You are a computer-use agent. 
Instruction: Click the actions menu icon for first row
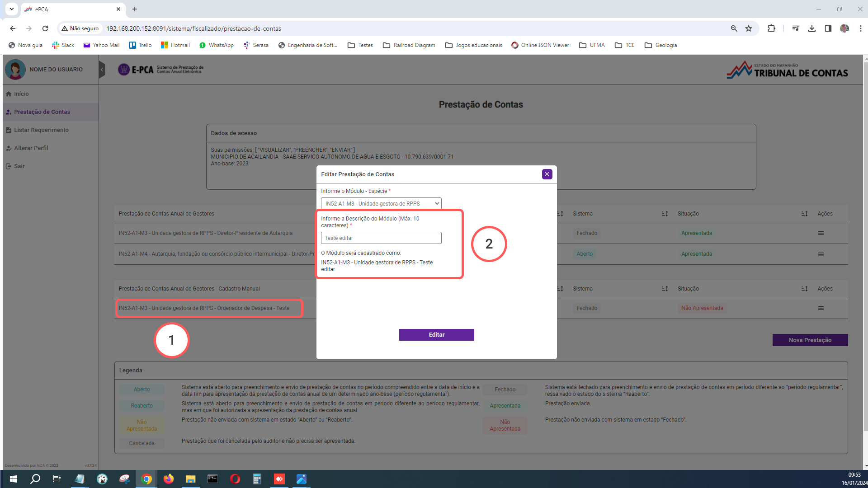[821, 233]
